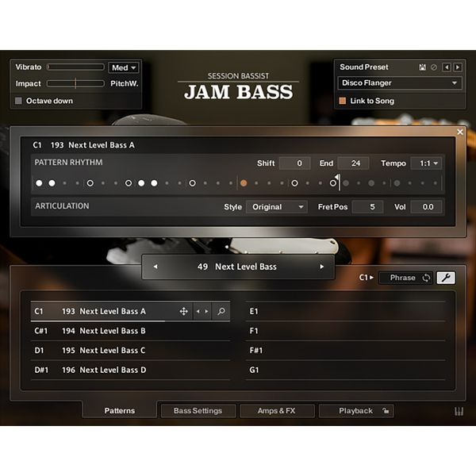Save the sound preset with floppy icon
Screen dimensions: 476x476
422,67
